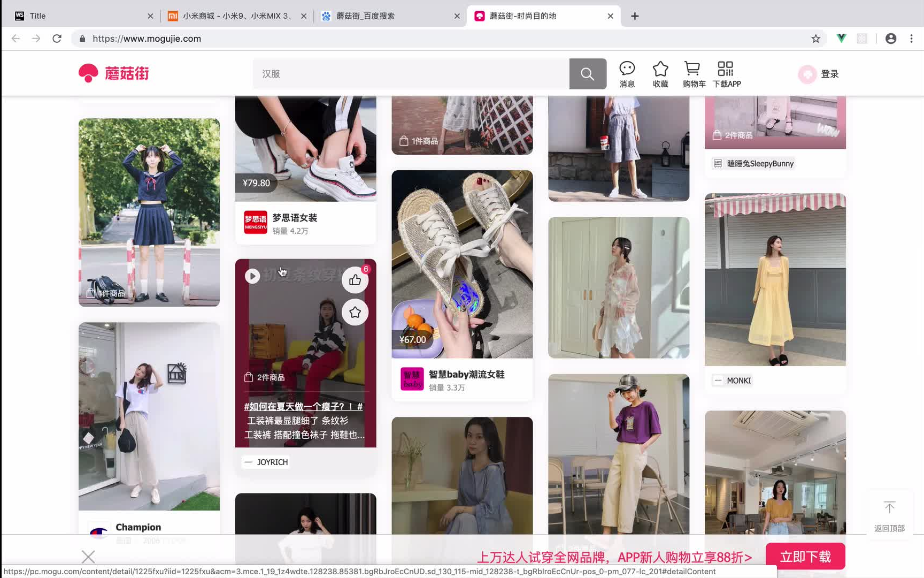Click the address bar URL
The height and width of the screenshot is (578, 924).
click(x=147, y=39)
